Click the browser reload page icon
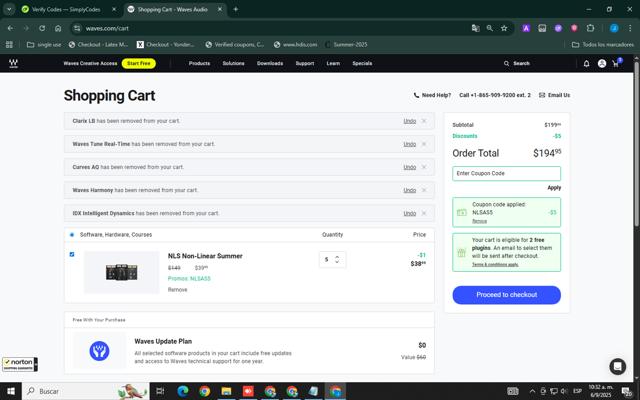The image size is (640, 400). 42,28
